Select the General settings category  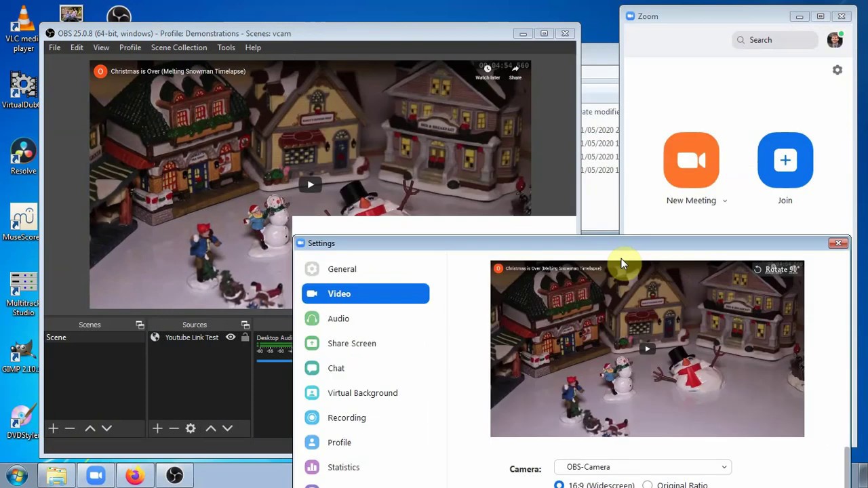(x=366, y=269)
